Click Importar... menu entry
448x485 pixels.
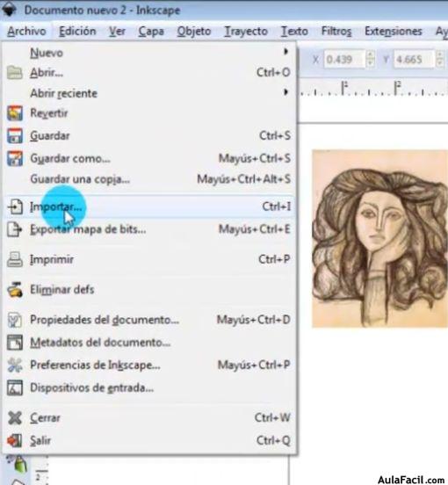[x=149, y=206]
